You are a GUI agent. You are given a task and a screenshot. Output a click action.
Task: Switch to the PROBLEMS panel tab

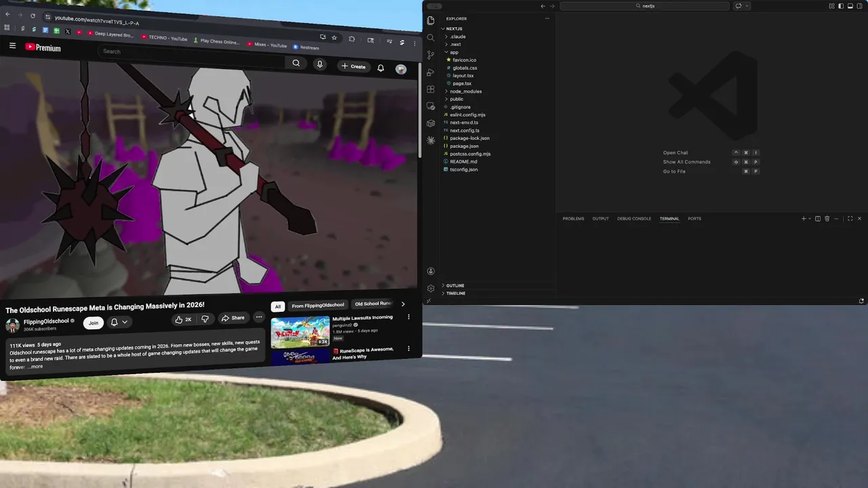coord(573,218)
